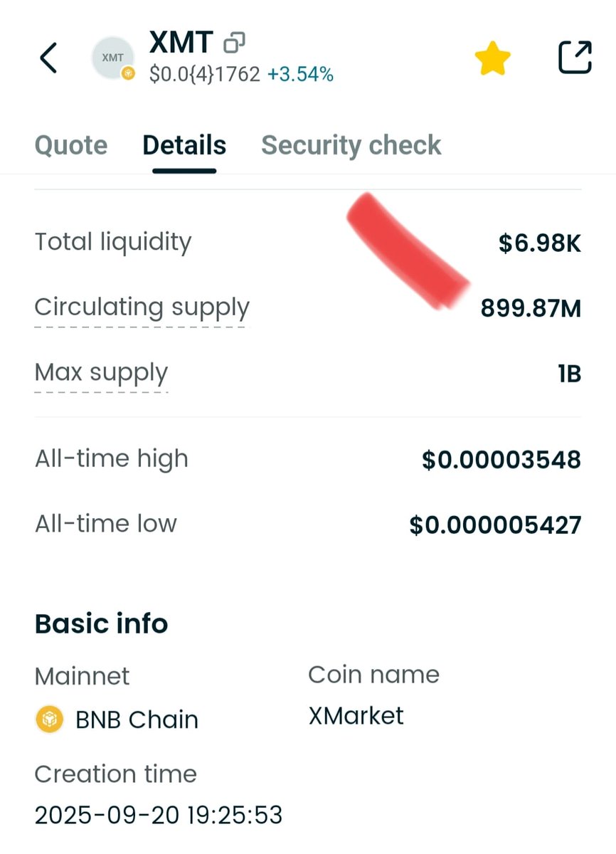Tap Circulating supply label for explanation

(x=142, y=307)
